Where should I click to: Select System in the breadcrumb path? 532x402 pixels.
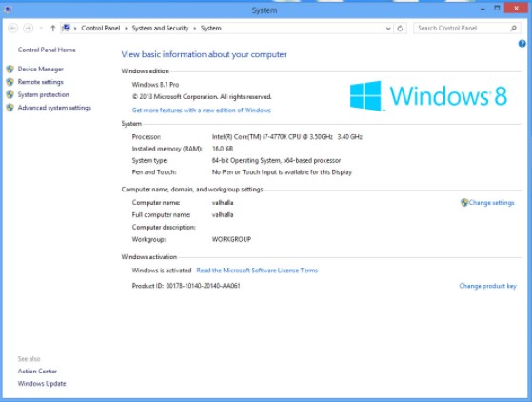click(210, 29)
